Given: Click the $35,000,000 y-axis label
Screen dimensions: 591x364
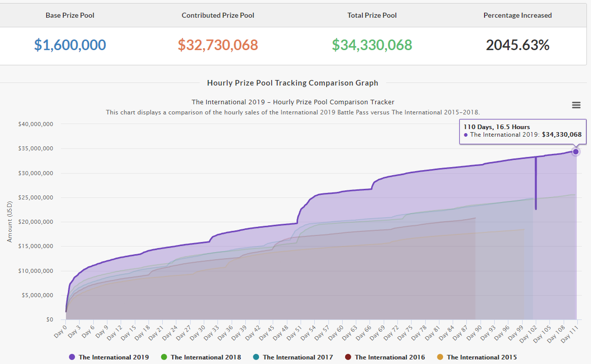Looking at the screenshot, I should click(36, 149).
